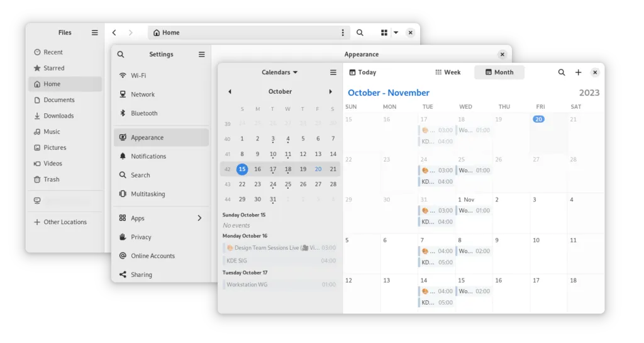
Task: Toggle the grid view button in Files
Action: 384,33
